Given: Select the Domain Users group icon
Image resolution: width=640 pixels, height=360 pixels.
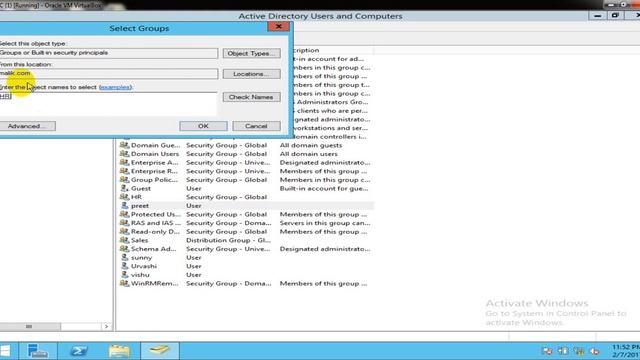Looking at the screenshot, I should click(124, 154).
